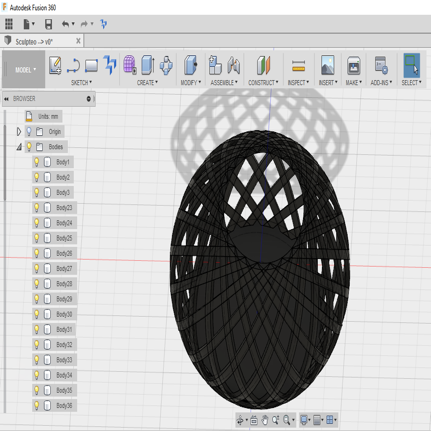Hide Body31 using its light bulb
The image size is (431, 431).
tap(37, 329)
